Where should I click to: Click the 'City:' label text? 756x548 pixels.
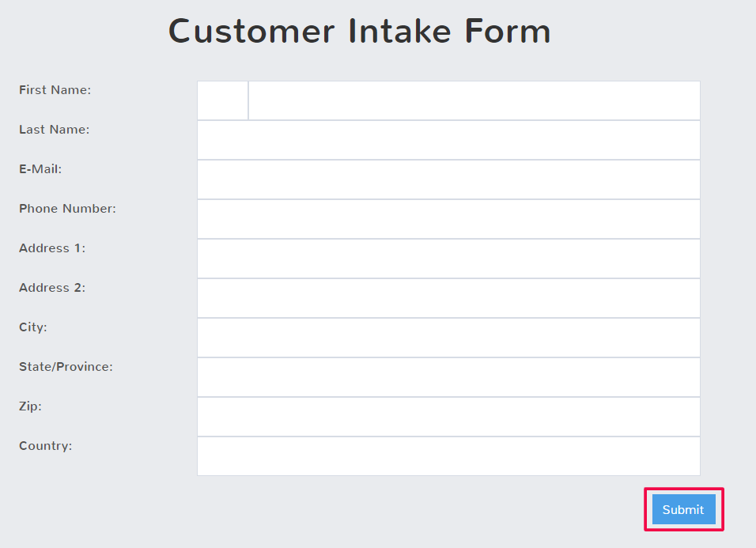pyautogui.click(x=33, y=327)
